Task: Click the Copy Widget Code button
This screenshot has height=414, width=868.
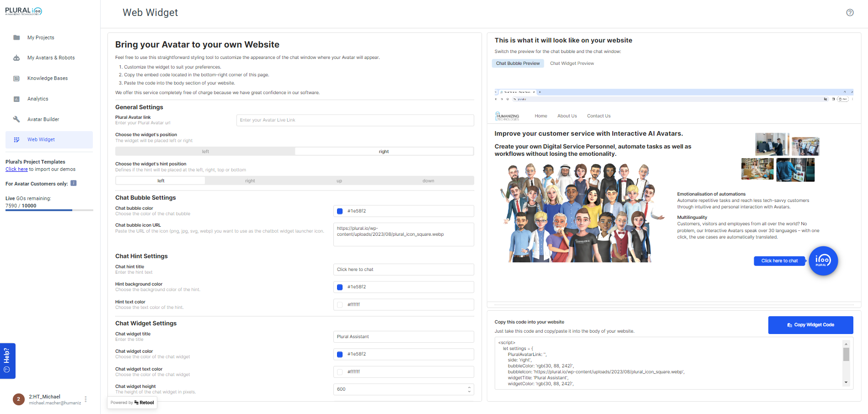Action: click(810, 325)
